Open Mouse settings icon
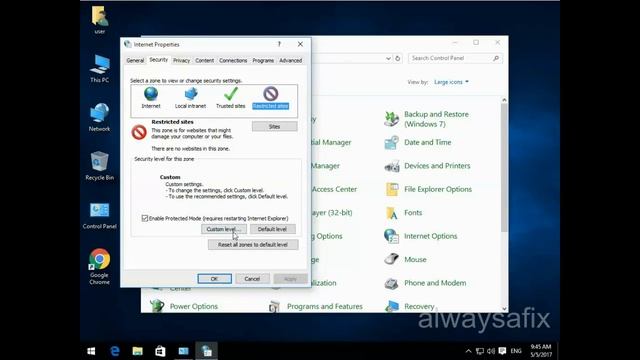 point(391,259)
